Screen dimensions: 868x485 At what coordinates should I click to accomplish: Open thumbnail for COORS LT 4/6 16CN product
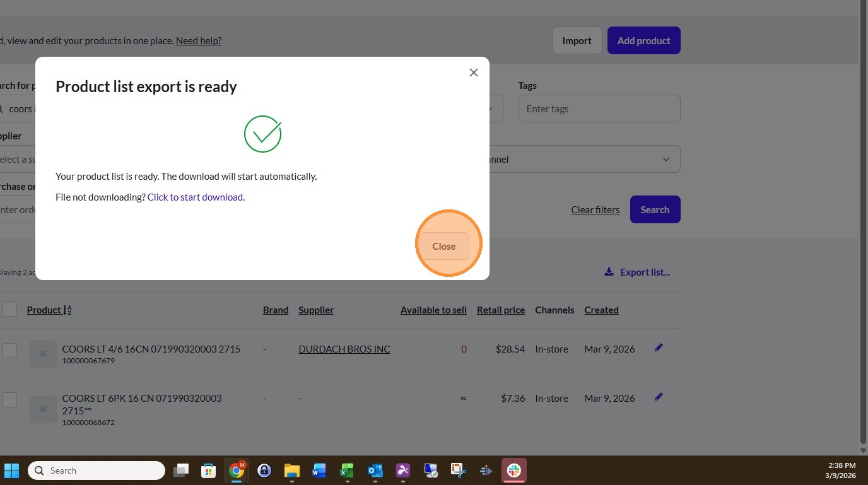tap(44, 354)
